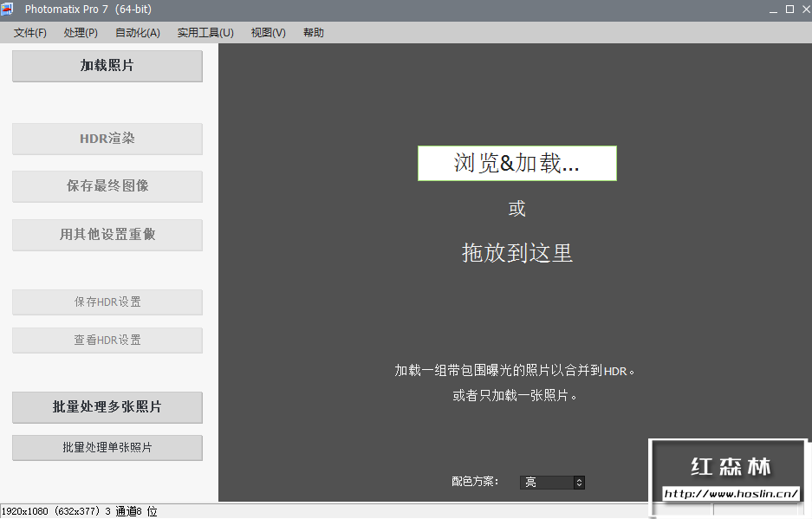The height and width of the screenshot is (519, 812).
Task: Click the text 或者只加载一张照片。
Action: (x=515, y=396)
